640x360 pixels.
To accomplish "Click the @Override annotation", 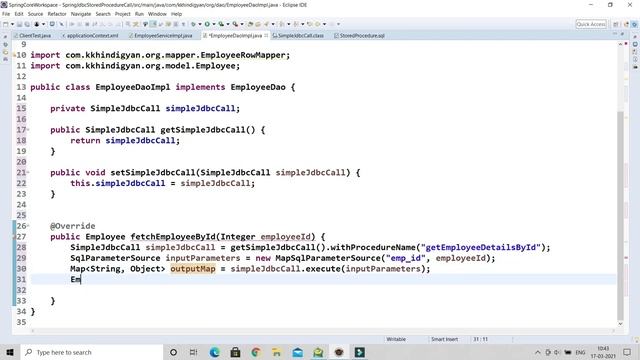I will tap(73, 226).
